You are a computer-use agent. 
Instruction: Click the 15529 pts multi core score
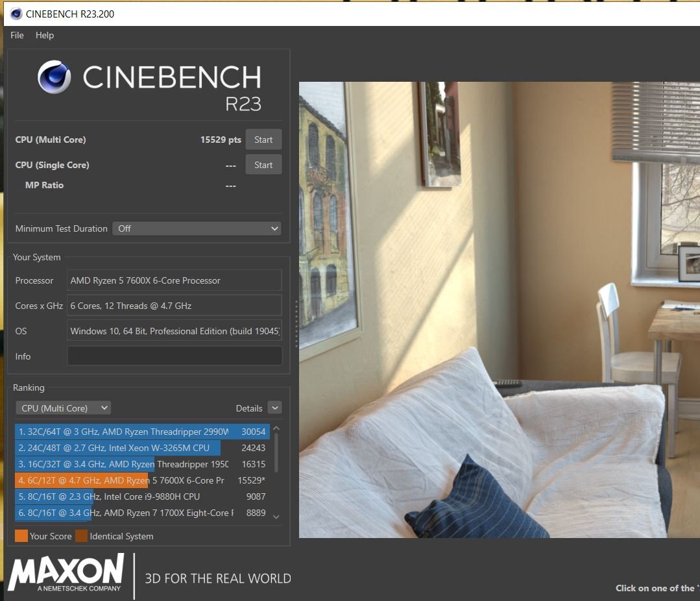pyautogui.click(x=221, y=140)
